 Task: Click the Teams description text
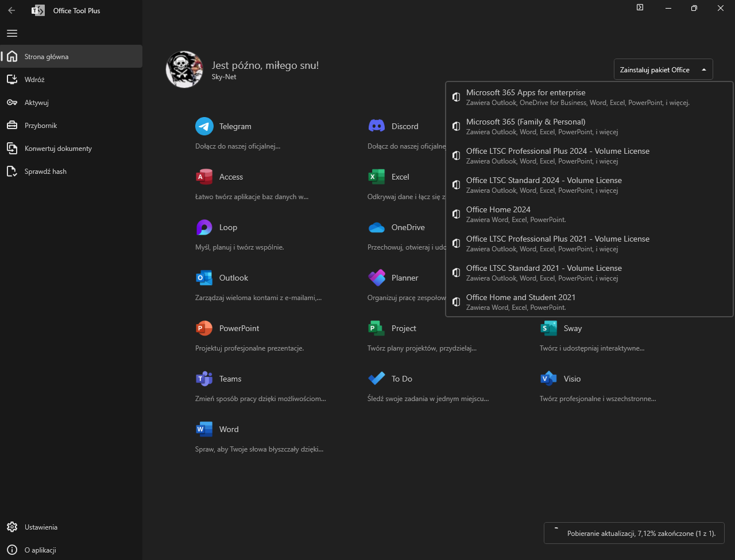click(261, 399)
